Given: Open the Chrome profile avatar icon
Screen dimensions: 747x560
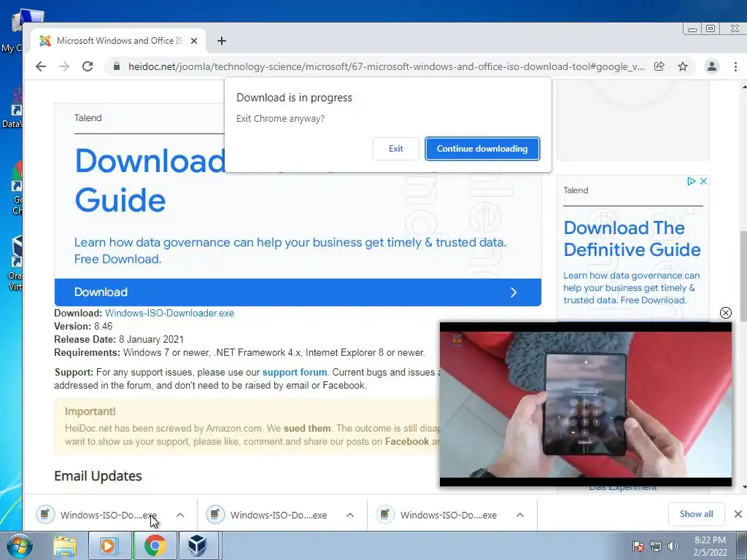Looking at the screenshot, I should [712, 66].
